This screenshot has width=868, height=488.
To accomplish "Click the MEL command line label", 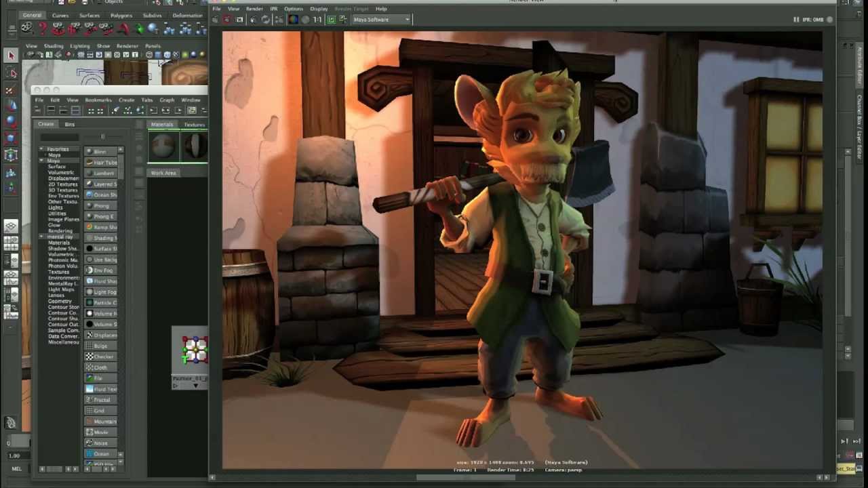I will (16, 468).
